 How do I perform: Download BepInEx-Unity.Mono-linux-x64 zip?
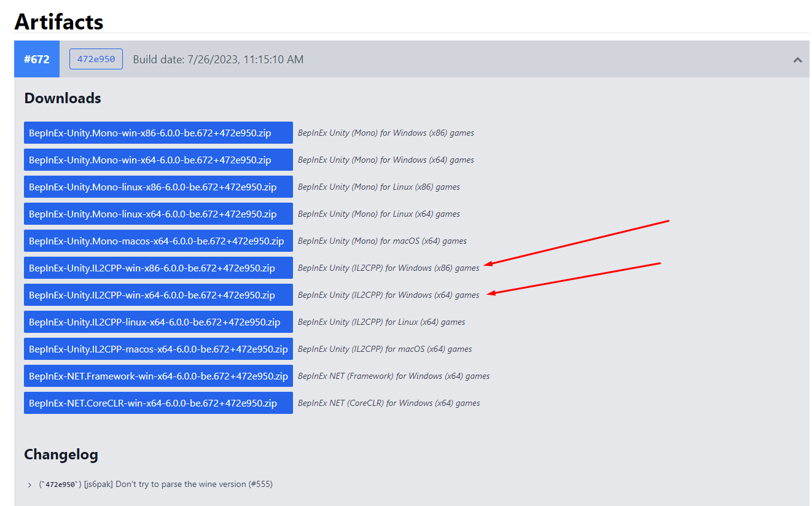pyautogui.click(x=158, y=214)
